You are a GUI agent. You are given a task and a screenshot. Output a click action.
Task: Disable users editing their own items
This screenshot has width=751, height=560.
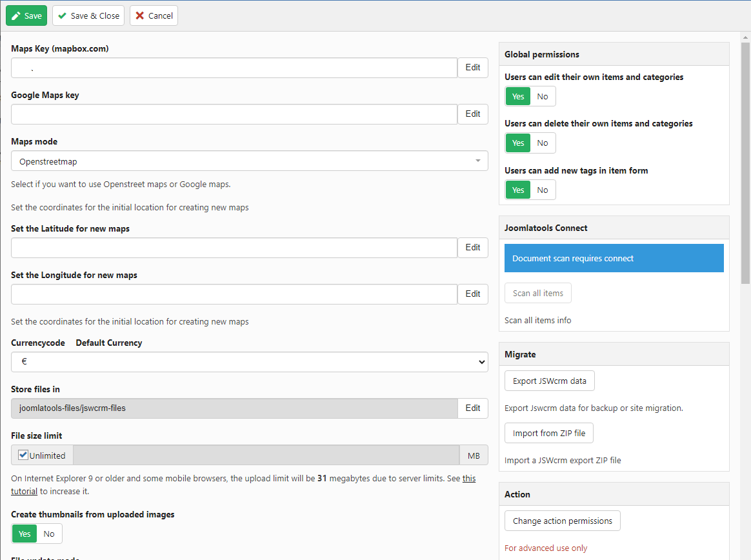pos(542,96)
